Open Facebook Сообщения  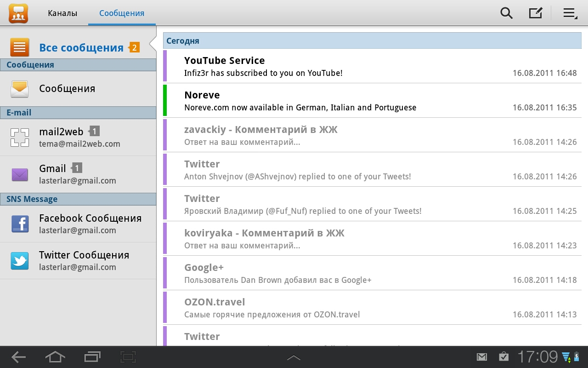pyautogui.click(x=78, y=224)
